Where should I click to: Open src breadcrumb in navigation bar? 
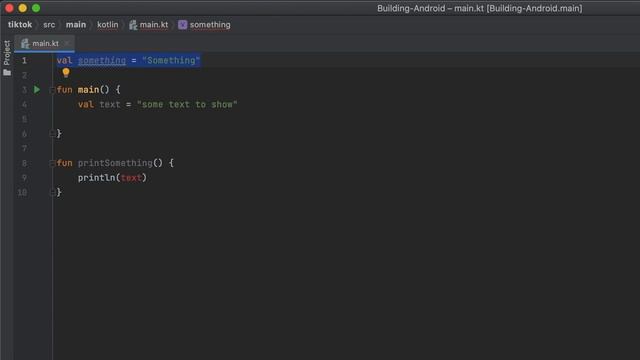click(x=49, y=24)
